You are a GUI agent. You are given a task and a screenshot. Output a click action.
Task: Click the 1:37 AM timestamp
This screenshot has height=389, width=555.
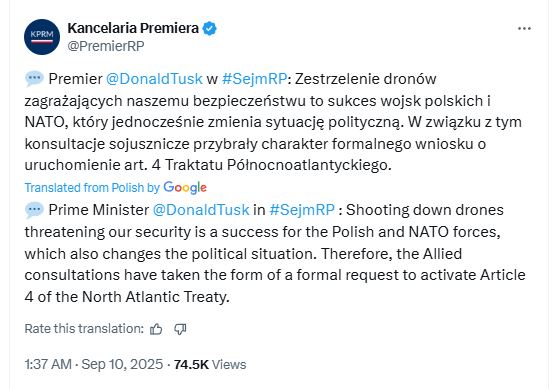(x=48, y=364)
